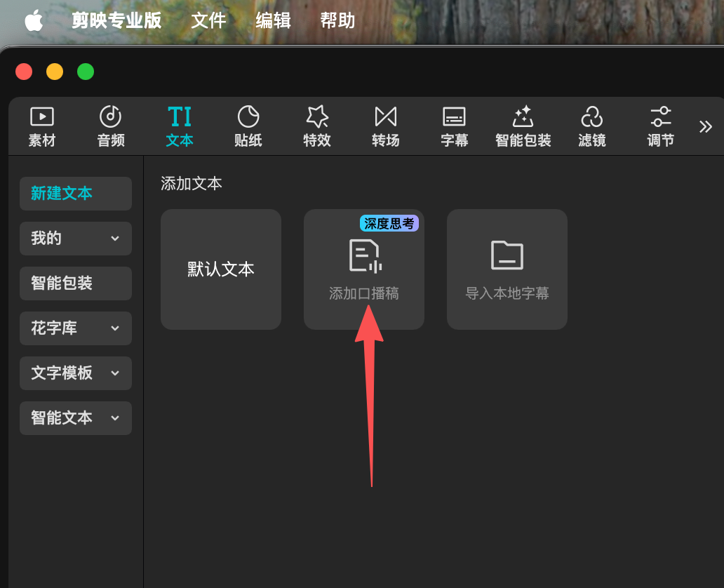The image size is (724, 588).
Task: Open the 字幕 subtitles panel
Action: pyautogui.click(x=455, y=126)
